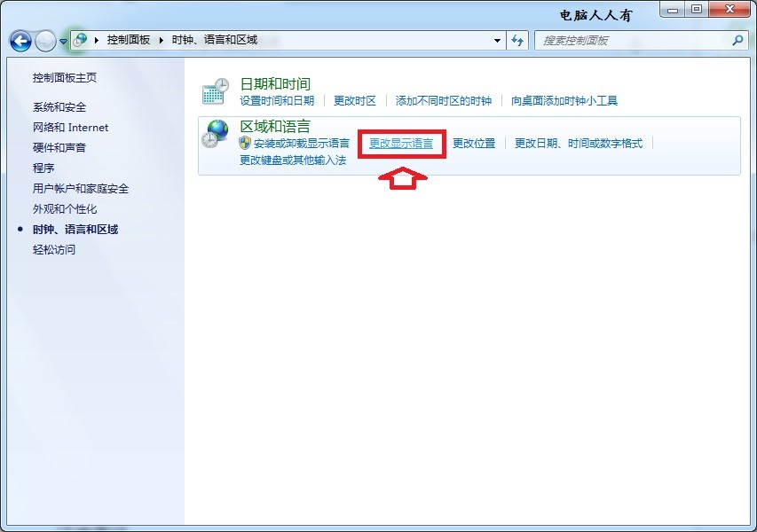757x532 pixels.
Task: Go to 控制面板主页 in sidebar
Action: pos(65,78)
